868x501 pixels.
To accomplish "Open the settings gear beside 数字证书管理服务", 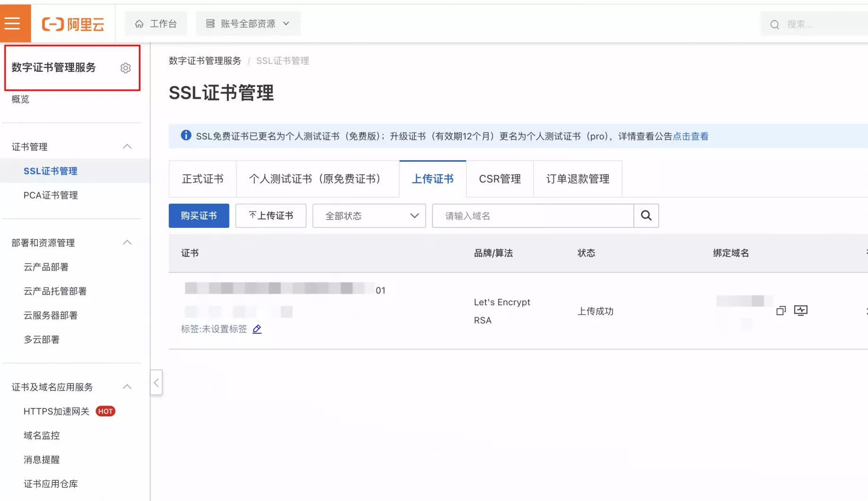I will [125, 68].
